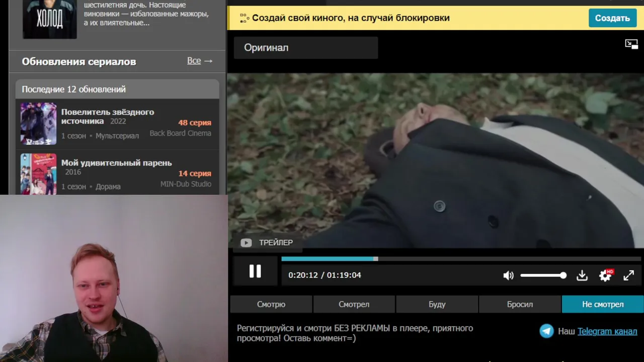Screen dimensions: 644x362
Task: Click Back Board Cinema studio text
Action: (x=180, y=133)
